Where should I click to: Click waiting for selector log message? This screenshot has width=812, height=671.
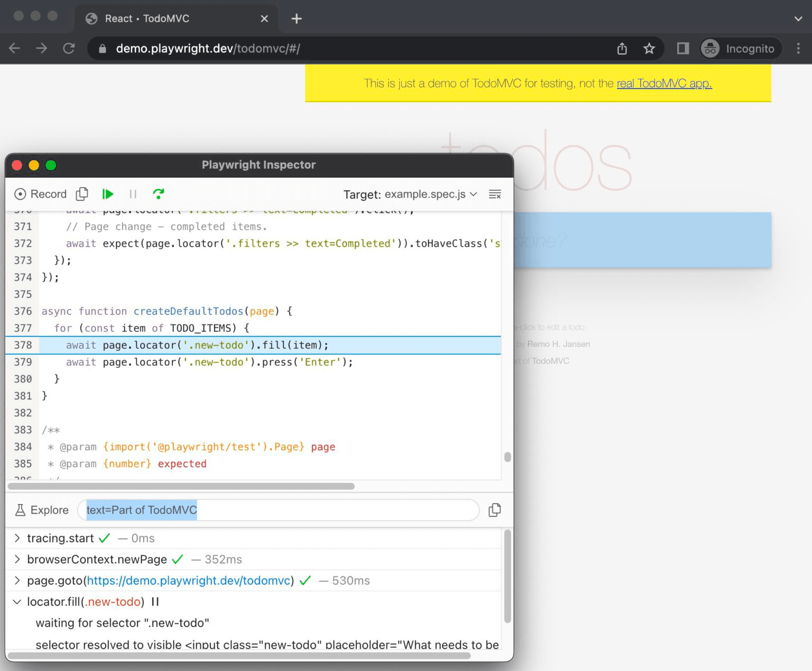click(x=123, y=623)
